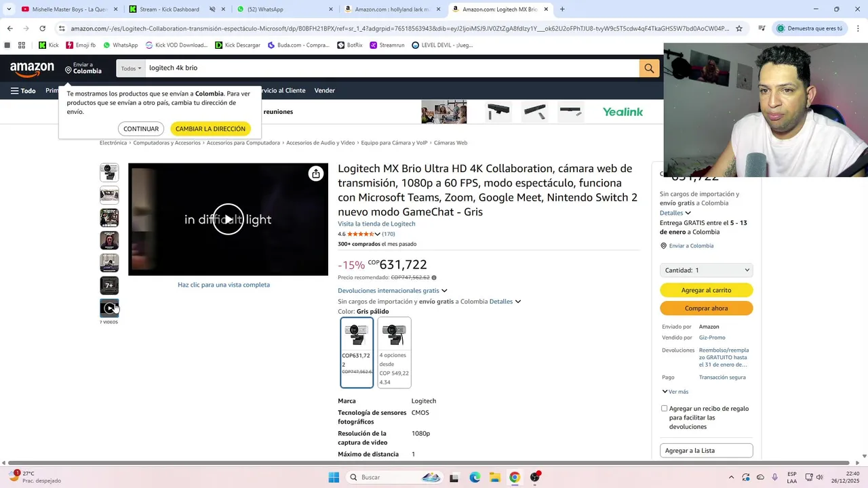Open the Todo hamburger menu
The width and height of the screenshot is (868, 488).
[x=23, y=91]
